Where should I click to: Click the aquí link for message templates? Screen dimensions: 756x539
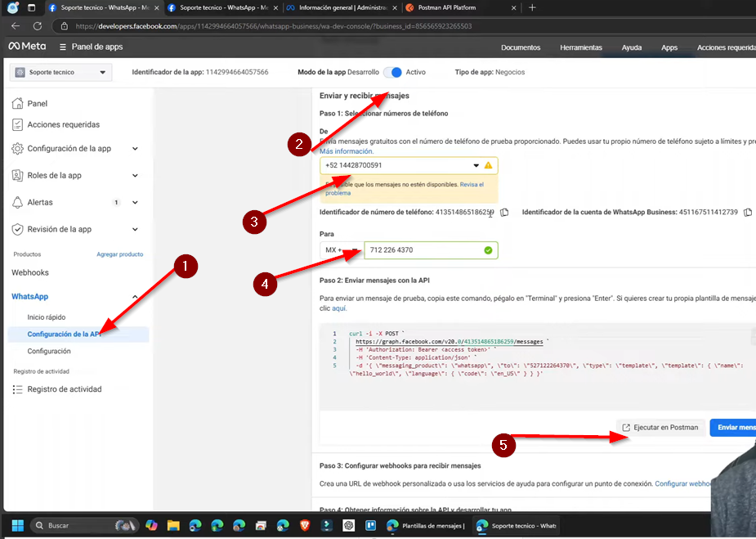pyautogui.click(x=339, y=308)
